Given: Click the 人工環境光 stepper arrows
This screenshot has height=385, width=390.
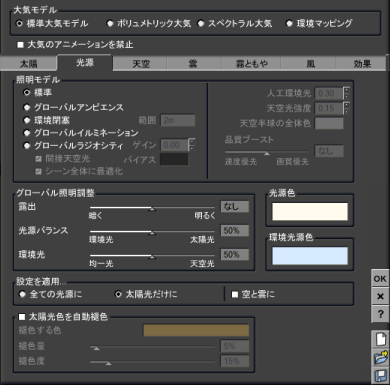Looking at the screenshot, I should click(347, 93).
